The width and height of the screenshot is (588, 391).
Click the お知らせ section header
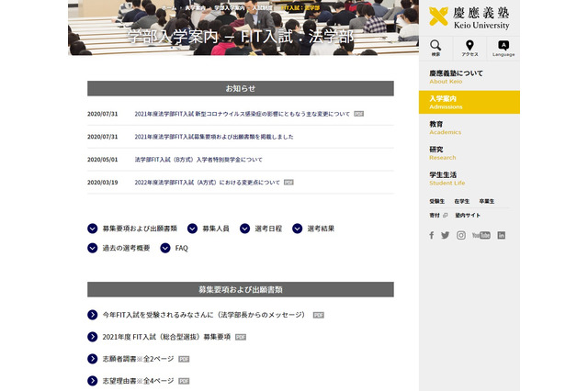click(241, 88)
